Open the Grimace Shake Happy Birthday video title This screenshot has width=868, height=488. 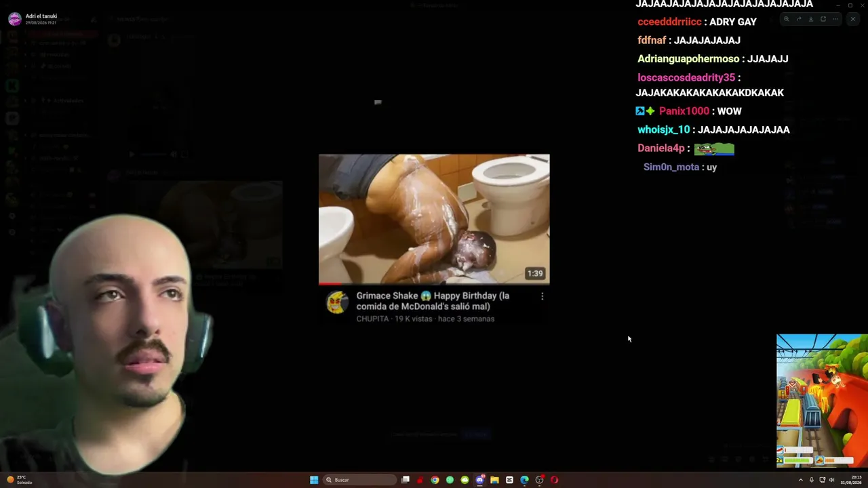tap(433, 301)
